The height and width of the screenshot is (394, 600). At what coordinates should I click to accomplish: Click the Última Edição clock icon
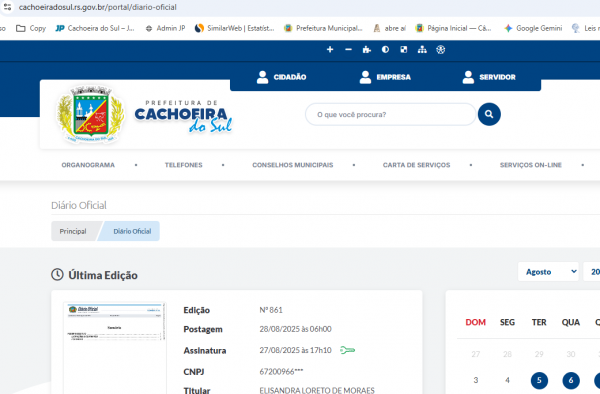(x=57, y=275)
